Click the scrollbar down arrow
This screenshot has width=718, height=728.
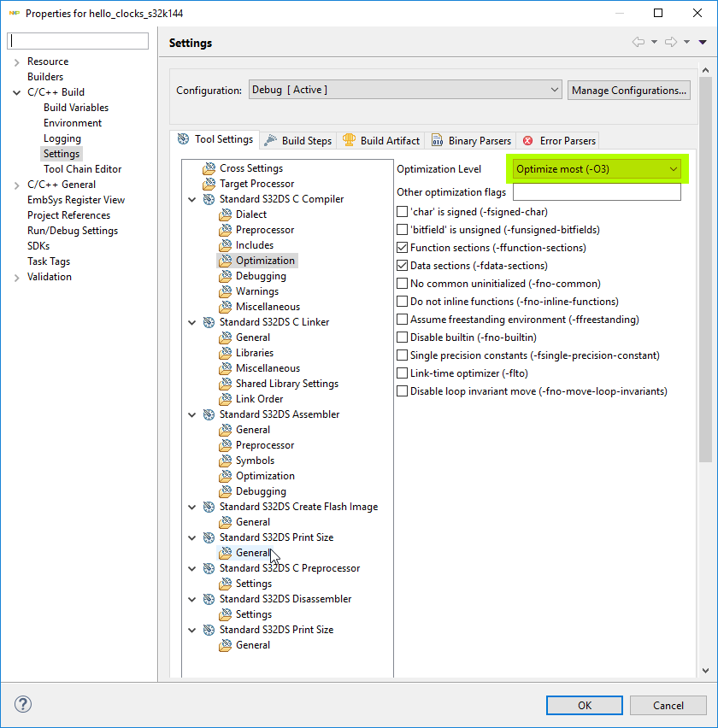pos(705,670)
